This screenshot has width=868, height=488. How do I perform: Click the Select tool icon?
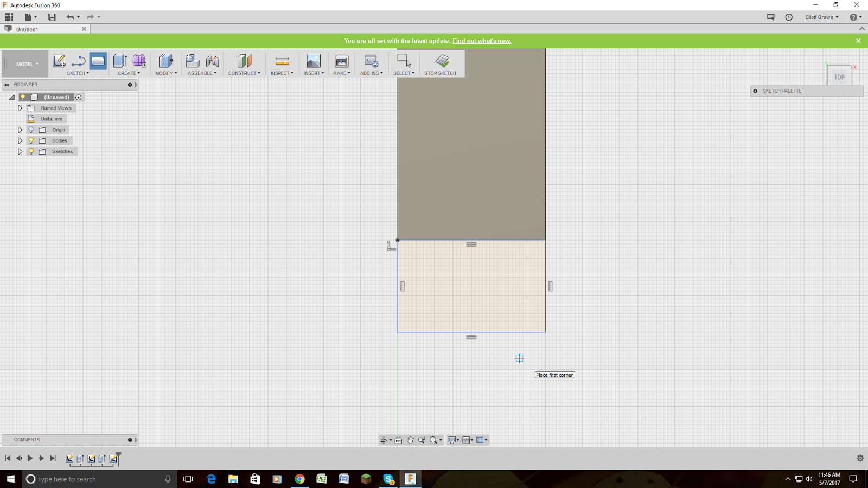coord(404,61)
